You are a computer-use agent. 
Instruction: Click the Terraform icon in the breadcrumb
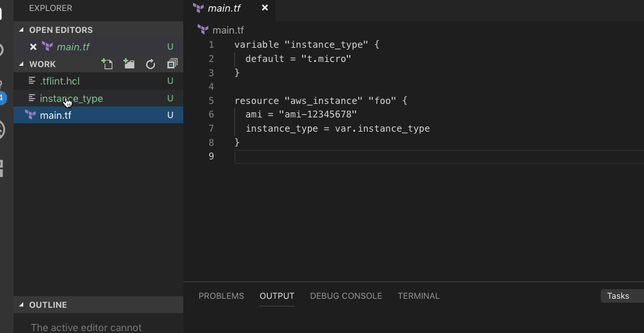pos(203,30)
